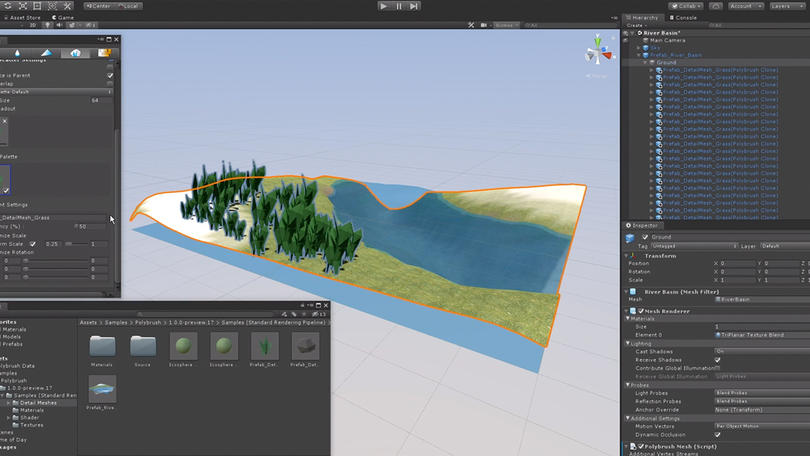Toggle hidden packages count in Project
The height and width of the screenshot is (456, 810).
[x=319, y=314]
